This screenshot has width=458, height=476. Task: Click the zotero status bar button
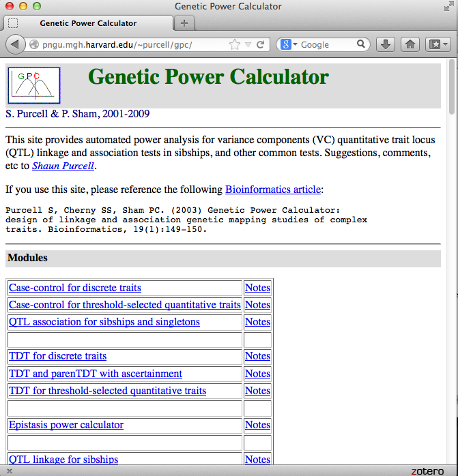click(427, 471)
